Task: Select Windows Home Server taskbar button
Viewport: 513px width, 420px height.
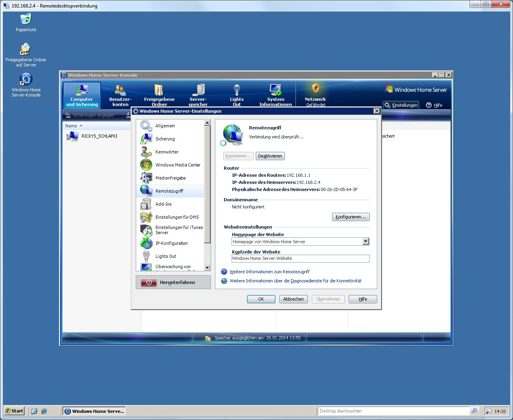Action: (95, 411)
